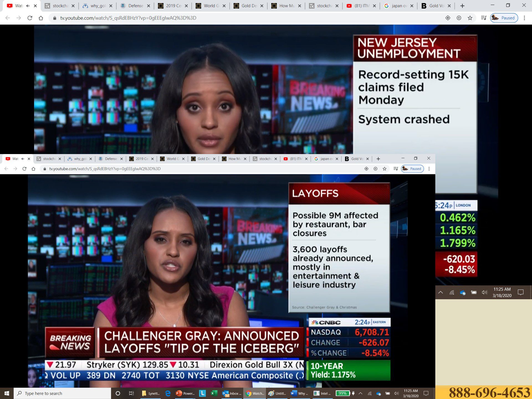This screenshot has height=399, width=532.
Task: Open volume control on the bottom taskbar
Action: click(397, 393)
